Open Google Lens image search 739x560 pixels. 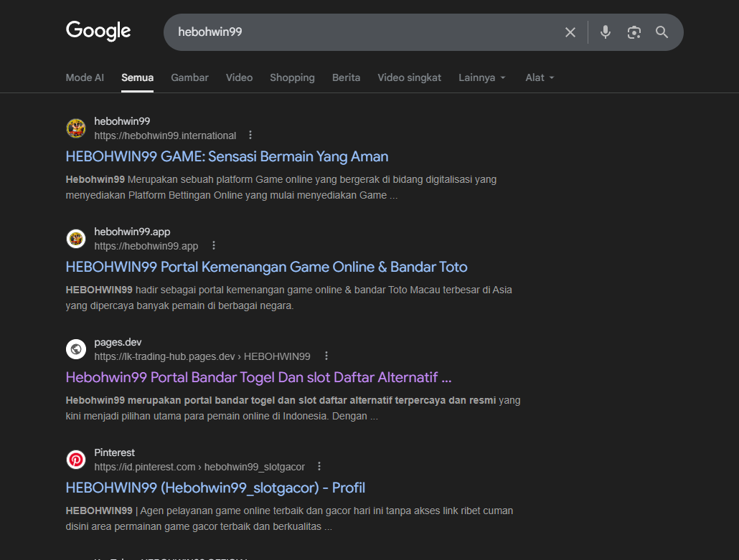tap(634, 32)
